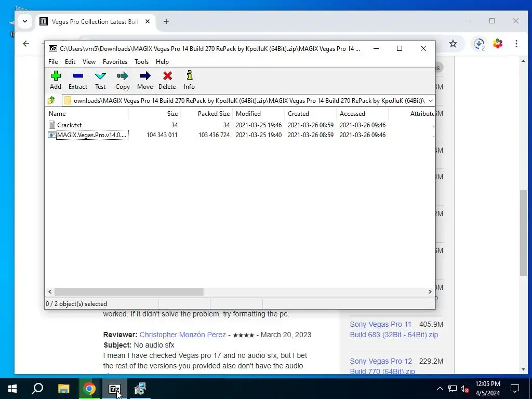
Task: Open the Sony Vegas Pro 12 Build 770 link
Action: [x=382, y=366]
